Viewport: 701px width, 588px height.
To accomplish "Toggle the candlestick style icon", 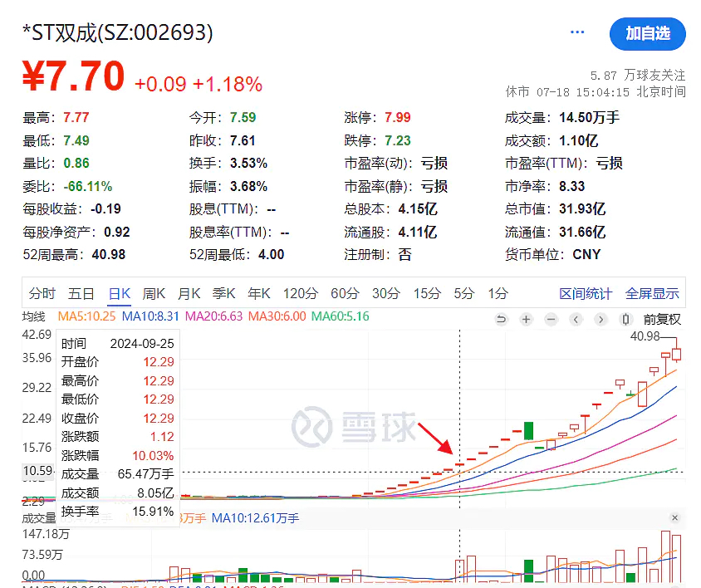I will (626, 319).
